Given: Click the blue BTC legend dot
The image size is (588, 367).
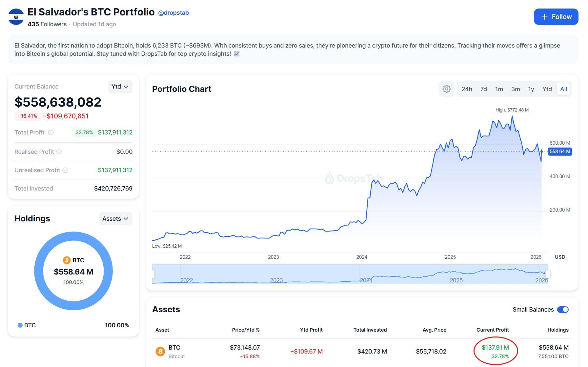Looking at the screenshot, I should 20,325.
